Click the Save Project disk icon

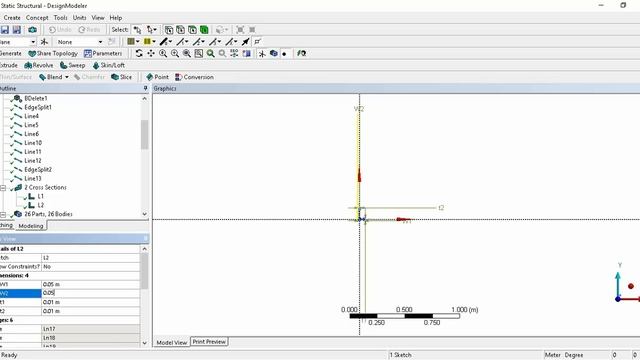(x=4, y=30)
